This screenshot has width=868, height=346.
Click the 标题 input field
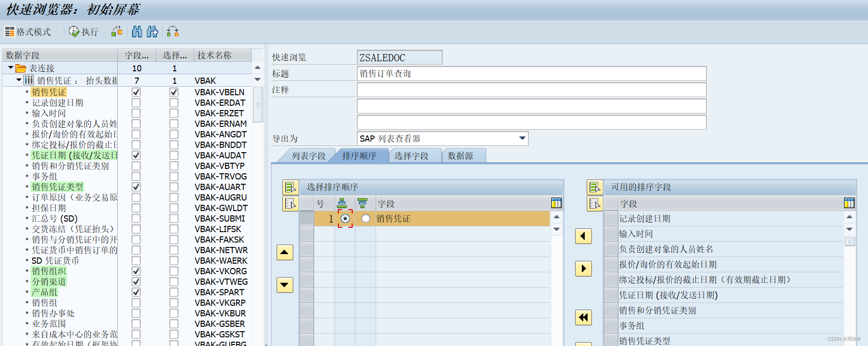[x=532, y=74]
